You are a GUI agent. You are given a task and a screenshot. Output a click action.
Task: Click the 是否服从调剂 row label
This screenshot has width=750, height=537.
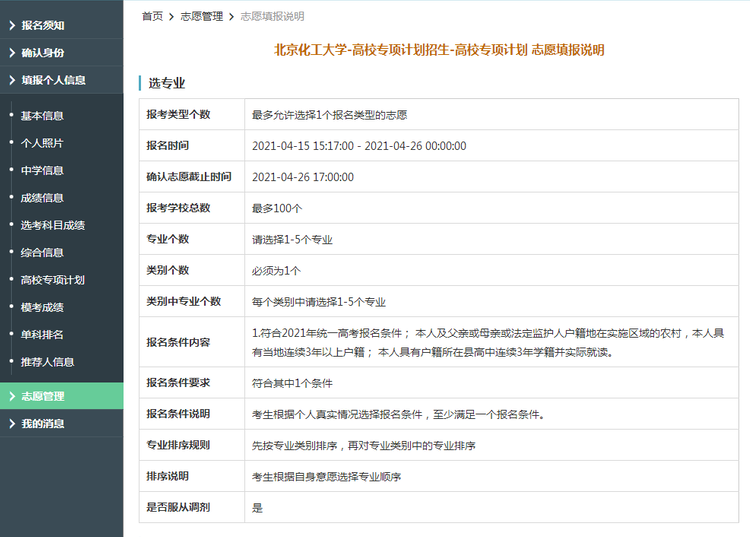click(178, 507)
